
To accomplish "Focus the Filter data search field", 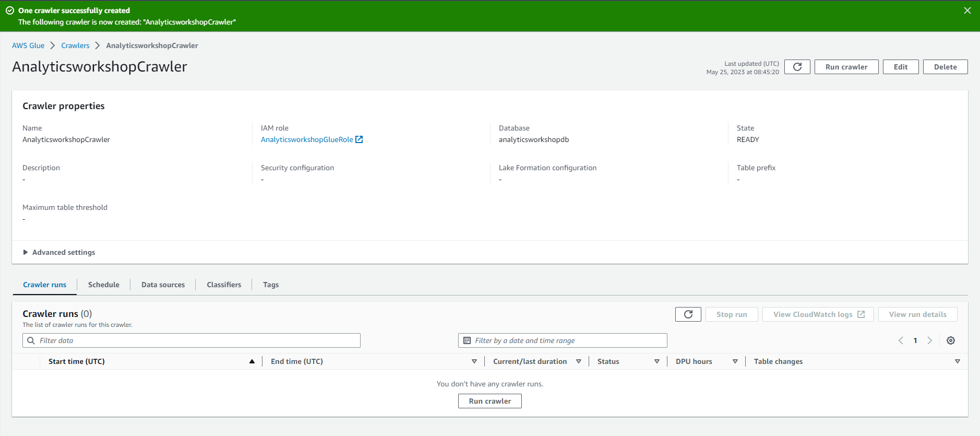I will point(192,340).
